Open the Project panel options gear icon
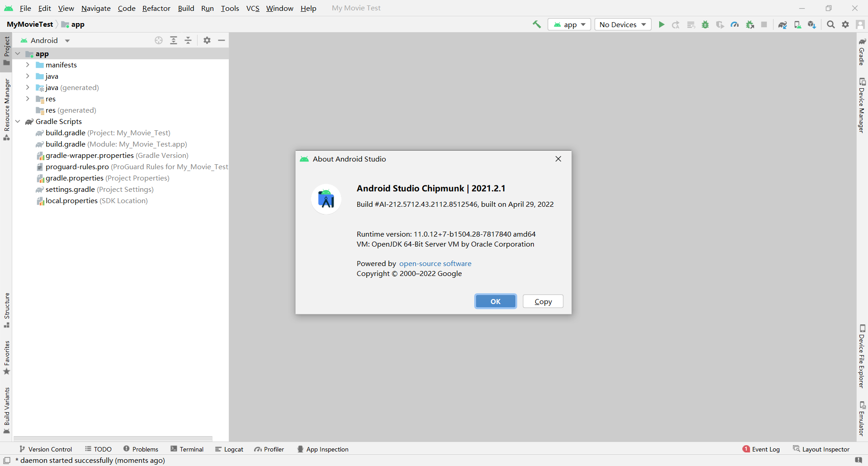Screen dimensions: 868x466 coord(207,40)
